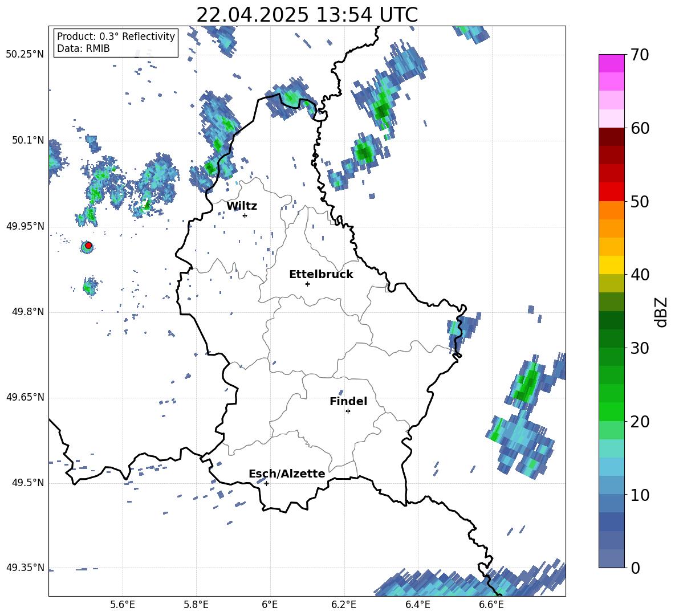
Task: Click the 5.6°E longitude label
Action: click(123, 605)
